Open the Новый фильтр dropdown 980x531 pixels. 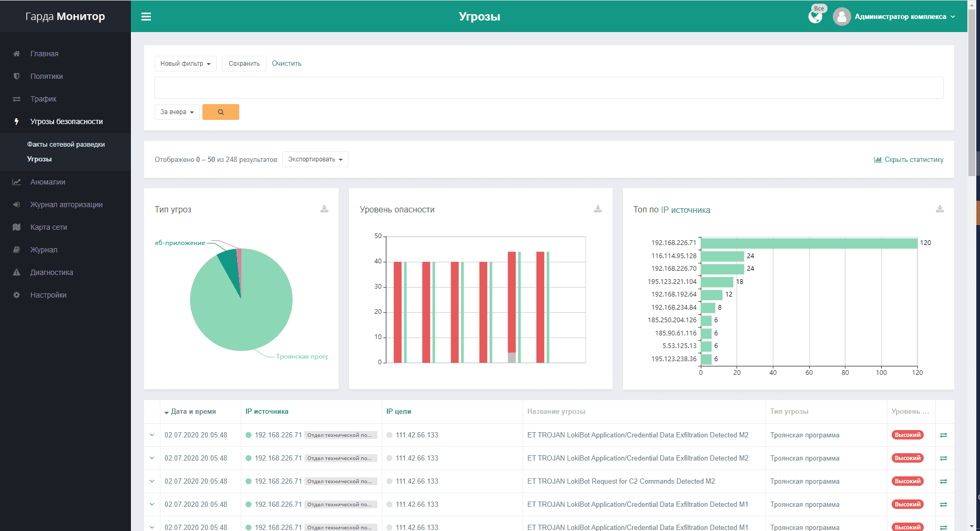pos(185,64)
